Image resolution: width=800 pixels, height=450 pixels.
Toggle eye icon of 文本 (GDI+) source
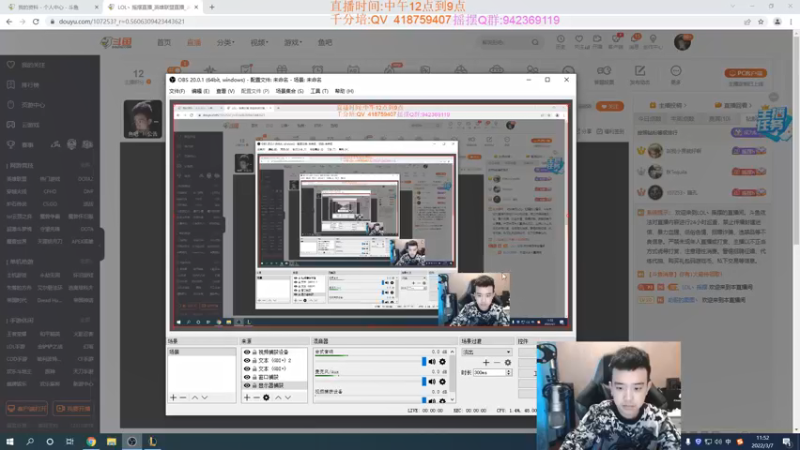click(x=247, y=368)
